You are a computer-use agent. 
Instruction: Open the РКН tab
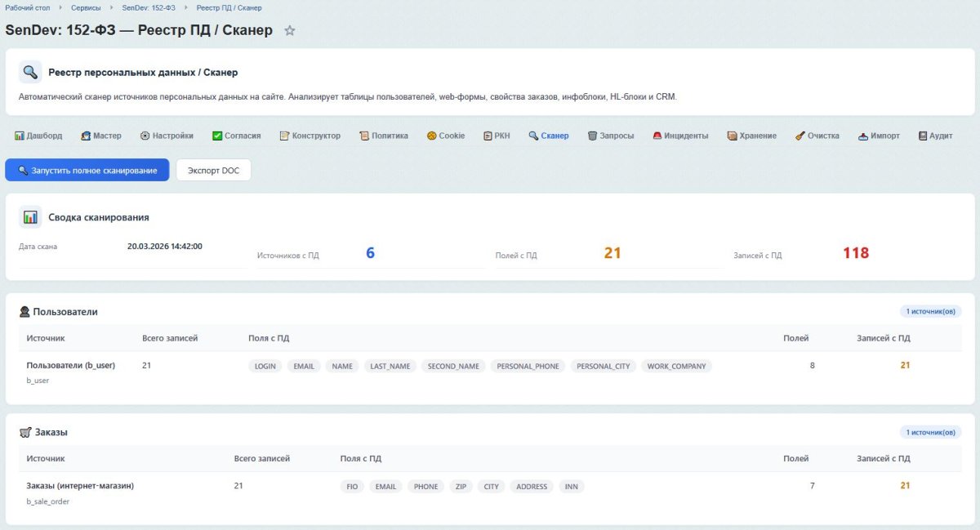pos(497,136)
